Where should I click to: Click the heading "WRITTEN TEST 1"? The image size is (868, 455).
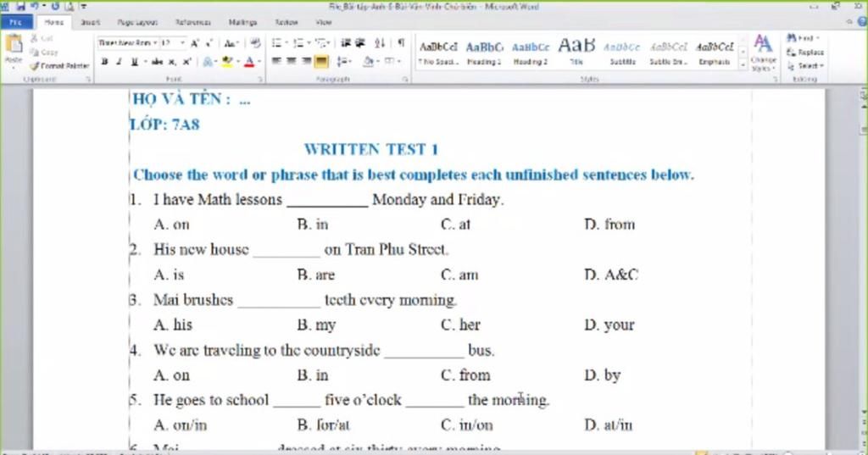click(371, 149)
